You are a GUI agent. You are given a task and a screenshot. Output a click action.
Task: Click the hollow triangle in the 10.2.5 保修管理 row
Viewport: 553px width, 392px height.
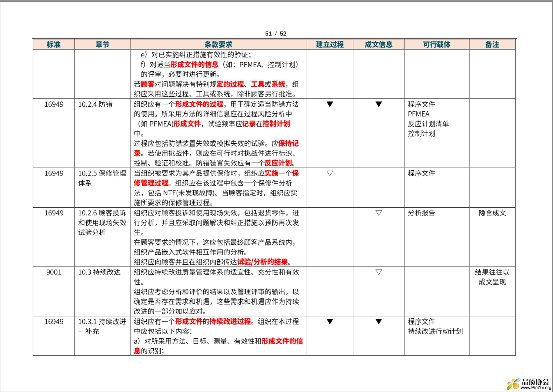[330, 173]
